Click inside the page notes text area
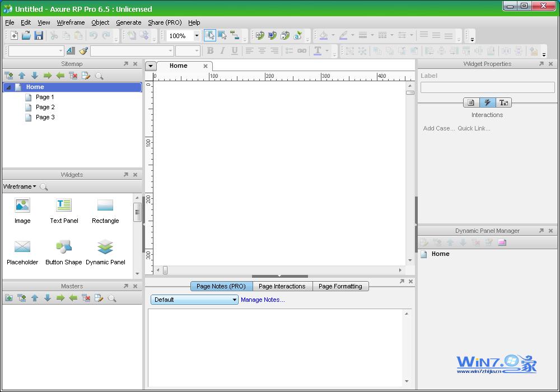This screenshot has height=392, width=560. (x=276, y=347)
